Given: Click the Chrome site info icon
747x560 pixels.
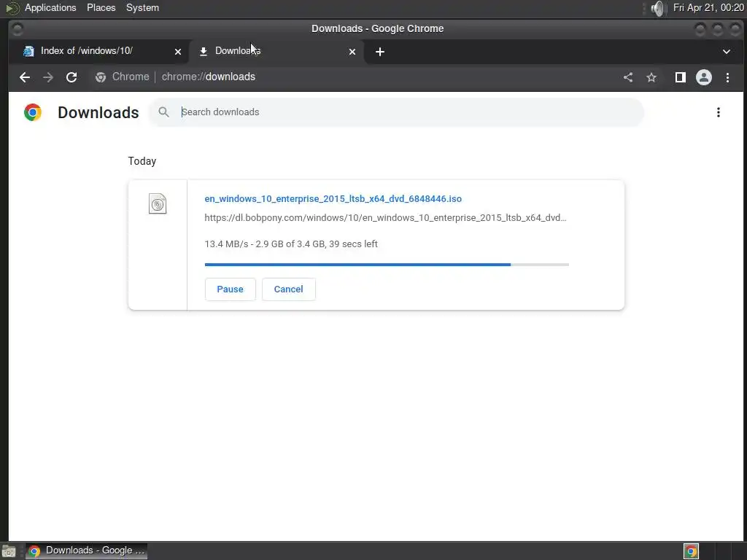Looking at the screenshot, I should point(101,77).
